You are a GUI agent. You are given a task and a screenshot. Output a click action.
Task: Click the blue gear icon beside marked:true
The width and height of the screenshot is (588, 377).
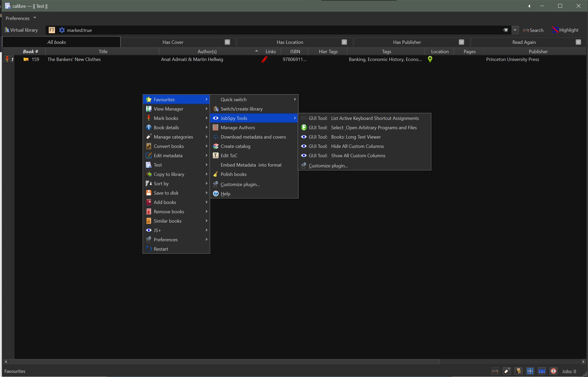pos(62,30)
